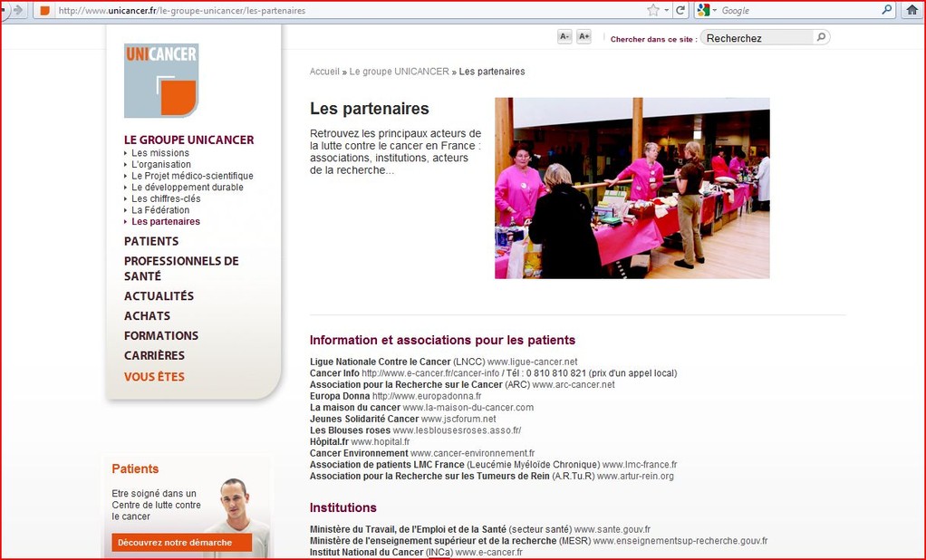Click the Institutions section heading

click(343, 508)
